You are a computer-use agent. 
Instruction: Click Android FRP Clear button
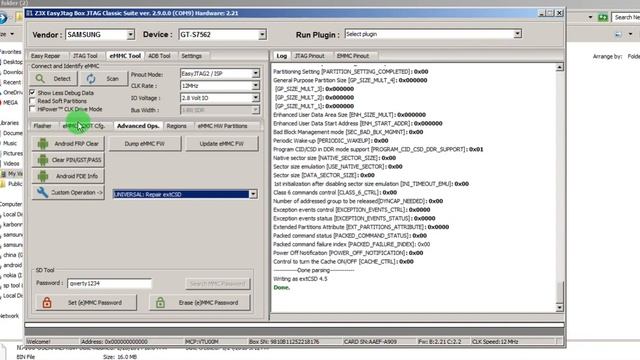pyautogui.click(x=68, y=144)
